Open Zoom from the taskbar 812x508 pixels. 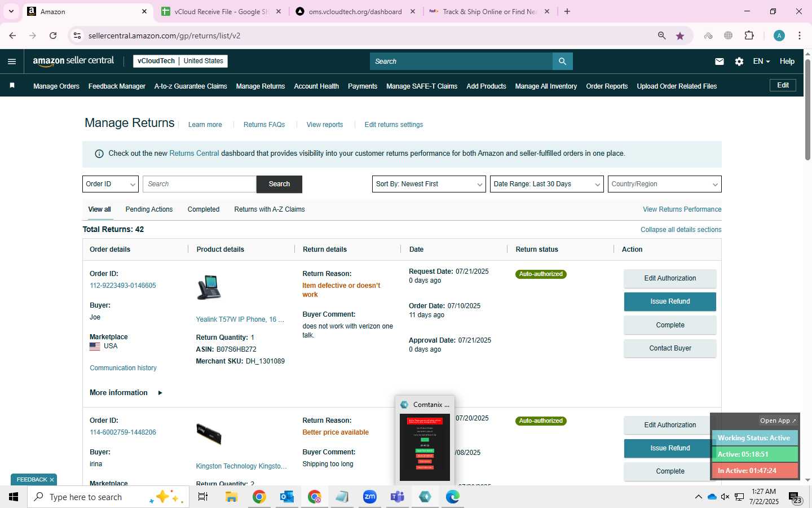pyautogui.click(x=370, y=497)
